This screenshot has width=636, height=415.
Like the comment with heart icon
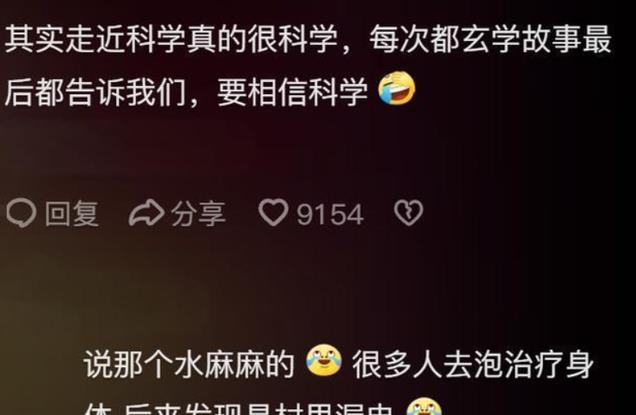click(x=273, y=213)
